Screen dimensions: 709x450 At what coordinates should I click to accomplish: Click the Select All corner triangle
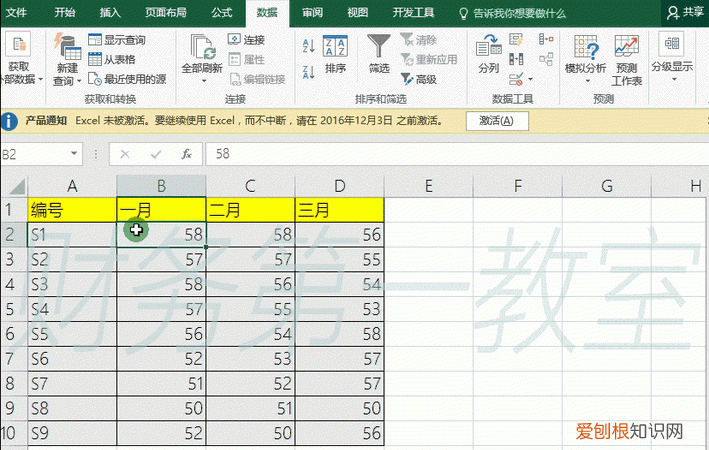click(x=17, y=186)
